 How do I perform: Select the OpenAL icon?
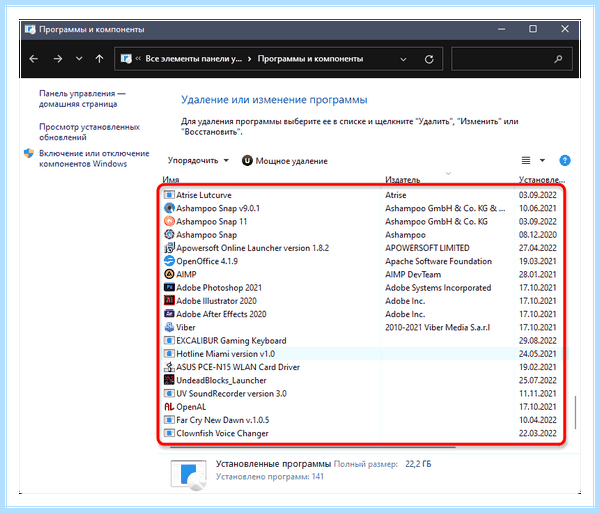click(x=169, y=407)
